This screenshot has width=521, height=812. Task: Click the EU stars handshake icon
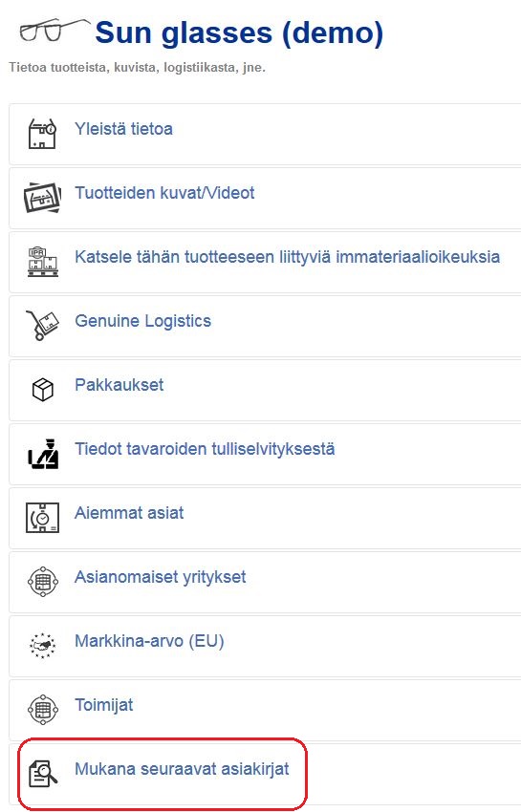pyautogui.click(x=42, y=645)
